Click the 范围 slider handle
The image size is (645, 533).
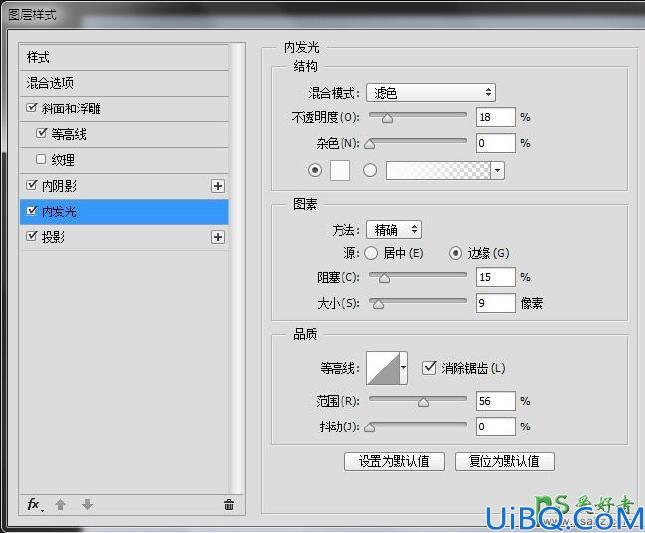[x=423, y=402]
